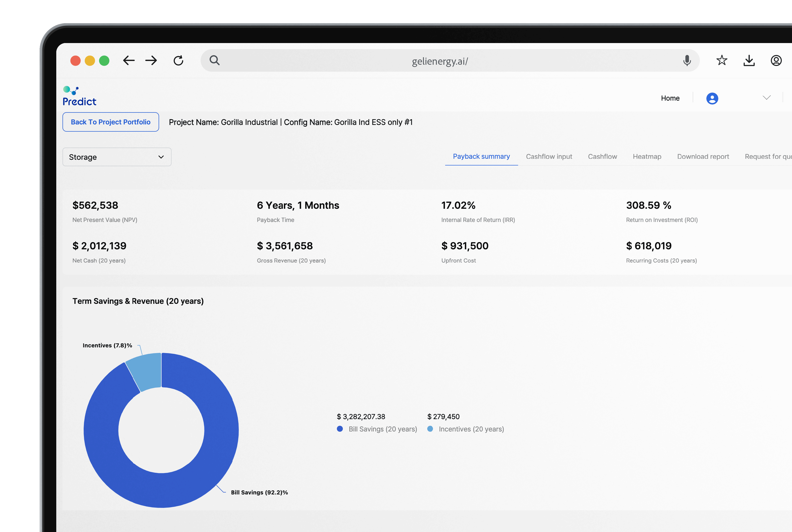
Task: Open the Download report tab
Action: 703,157
